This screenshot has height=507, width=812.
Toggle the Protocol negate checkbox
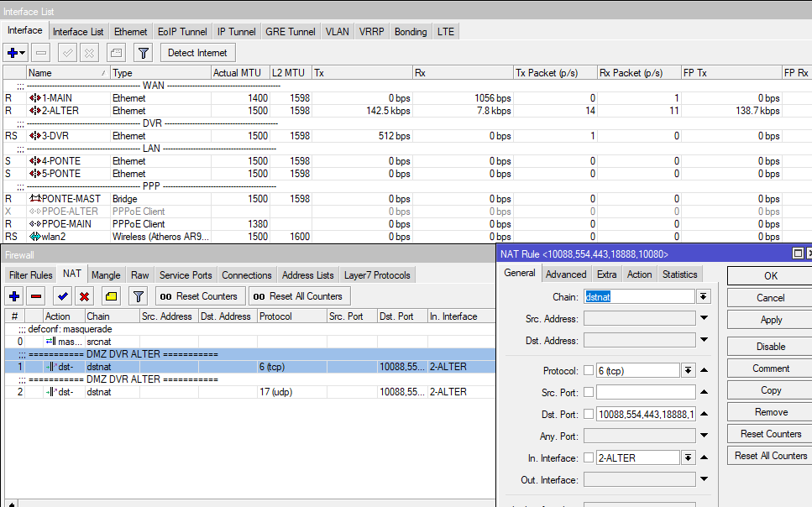point(589,370)
